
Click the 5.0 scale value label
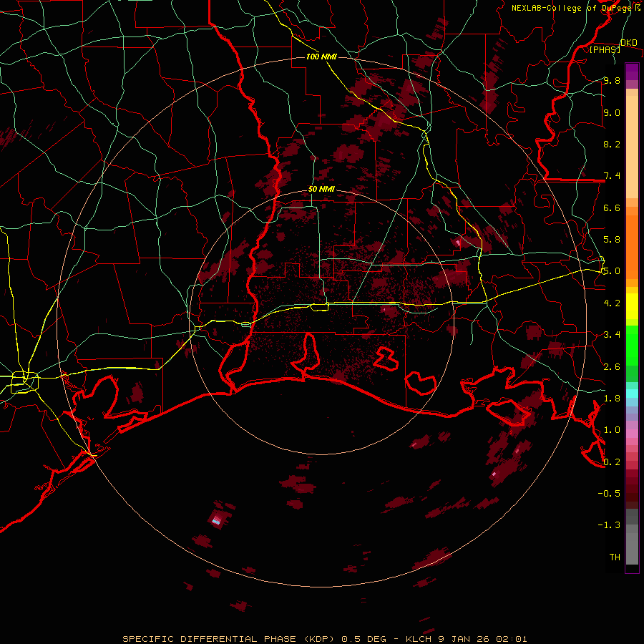[x=612, y=271]
